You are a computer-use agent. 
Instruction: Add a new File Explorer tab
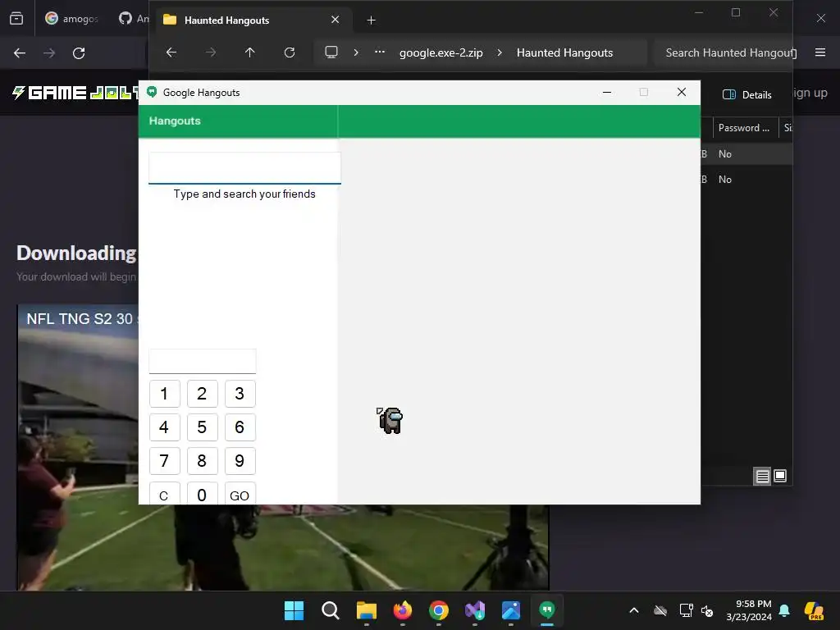pyautogui.click(x=372, y=21)
